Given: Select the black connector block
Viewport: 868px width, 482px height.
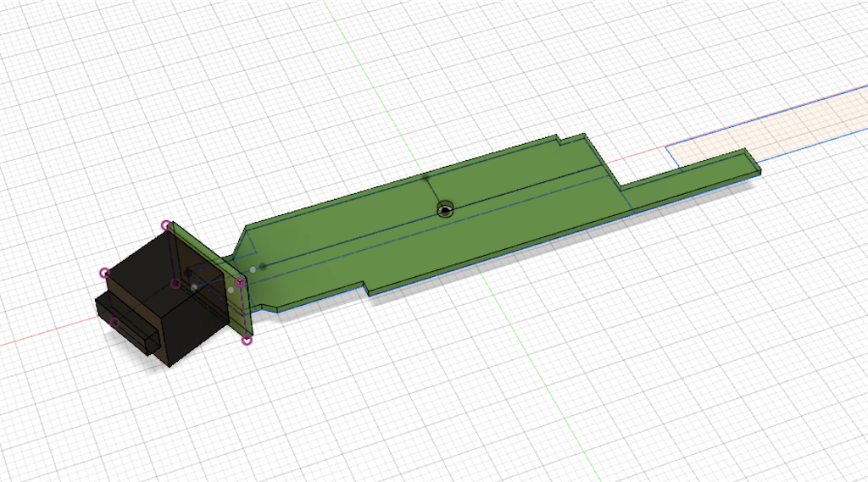Looking at the screenshot, I should 166,299.
